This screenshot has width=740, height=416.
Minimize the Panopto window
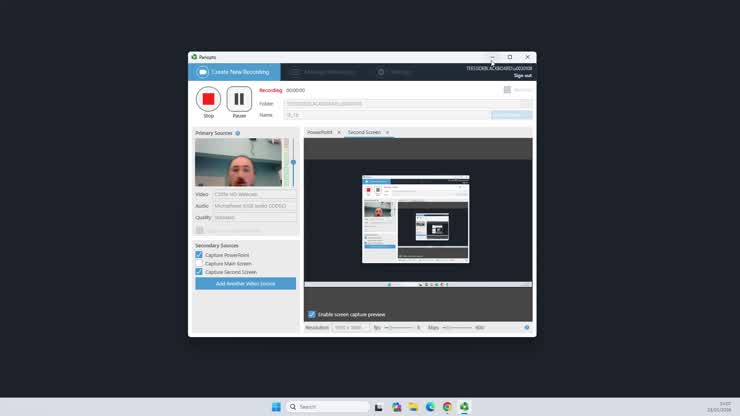point(492,57)
